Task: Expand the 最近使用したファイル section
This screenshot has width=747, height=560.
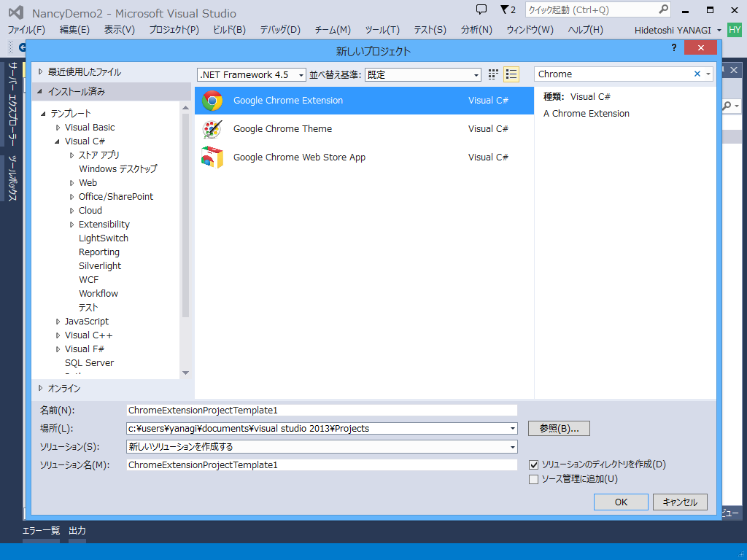Action: 41,72
